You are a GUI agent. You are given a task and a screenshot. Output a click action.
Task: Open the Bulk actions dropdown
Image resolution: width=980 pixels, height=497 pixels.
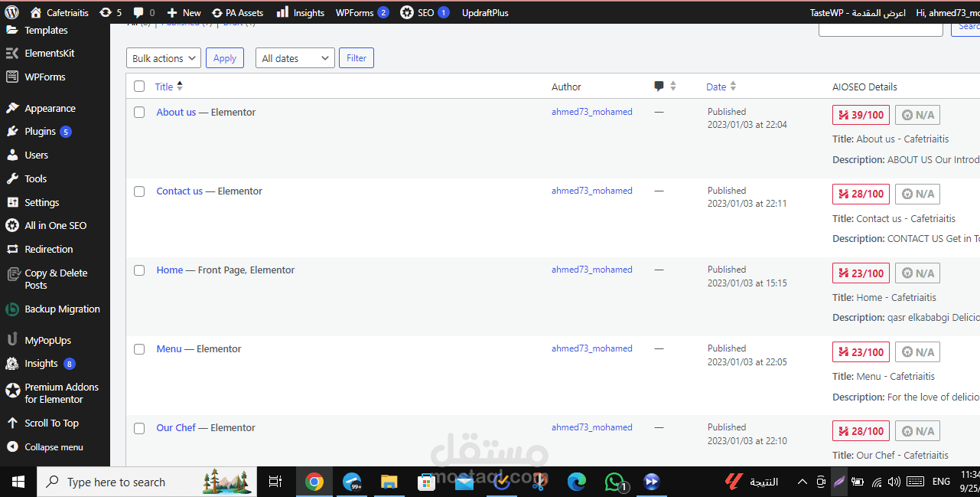163,58
